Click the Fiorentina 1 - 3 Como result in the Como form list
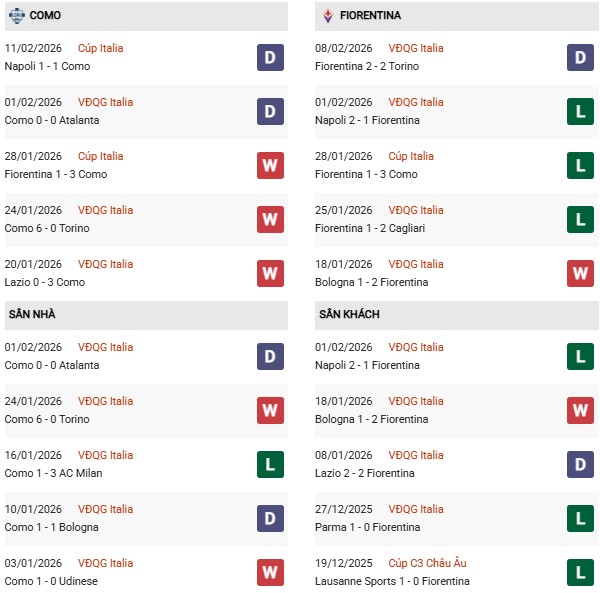Image resolution: width=600 pixels, height=593 pixels. [x=56, y=174]
